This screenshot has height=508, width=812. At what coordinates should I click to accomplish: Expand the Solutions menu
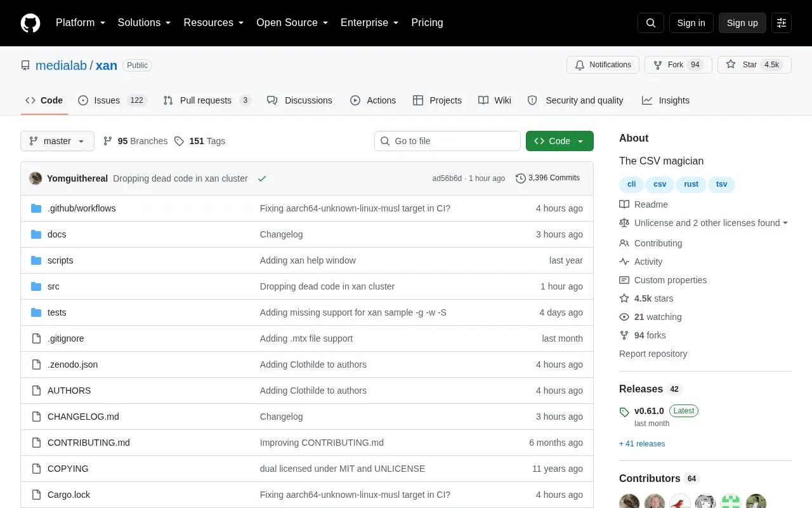click(x=144, y=23)
